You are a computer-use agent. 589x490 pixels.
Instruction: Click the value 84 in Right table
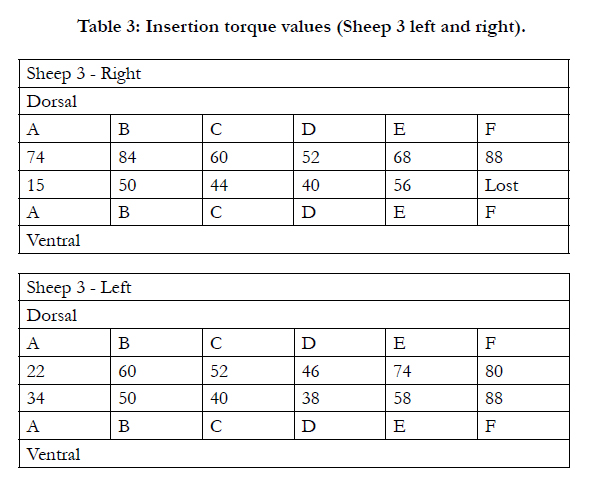point(127,157)
